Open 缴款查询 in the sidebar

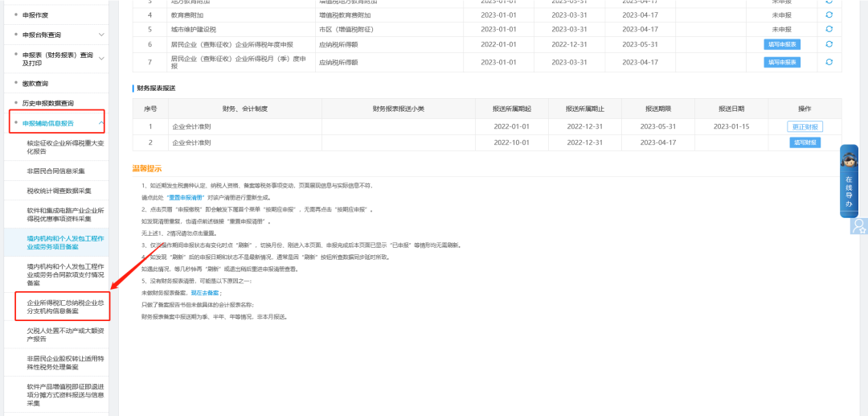coord(35,83)
